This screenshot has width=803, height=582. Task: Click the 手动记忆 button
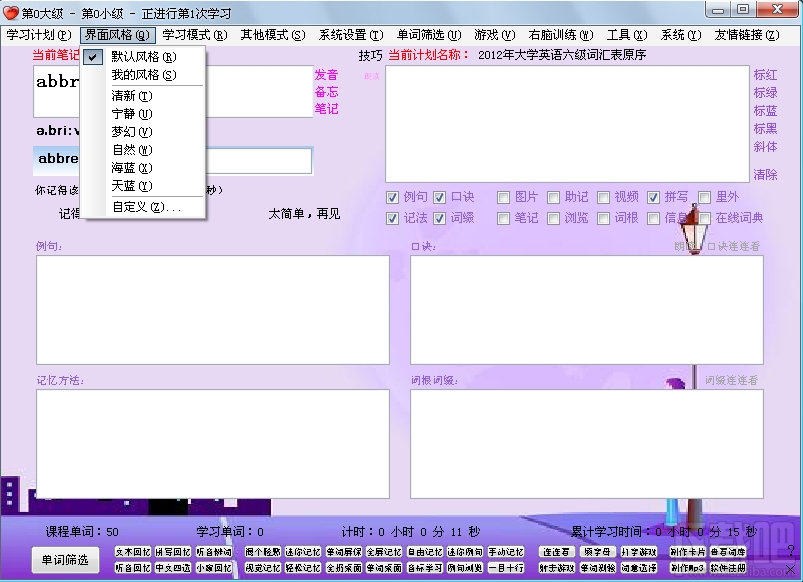tap(506, 552)
